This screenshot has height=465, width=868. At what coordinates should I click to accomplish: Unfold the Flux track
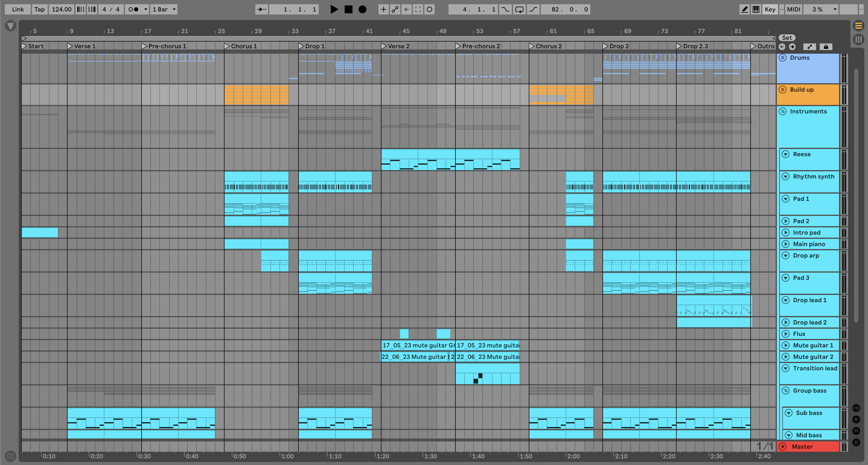coord(785,334)
